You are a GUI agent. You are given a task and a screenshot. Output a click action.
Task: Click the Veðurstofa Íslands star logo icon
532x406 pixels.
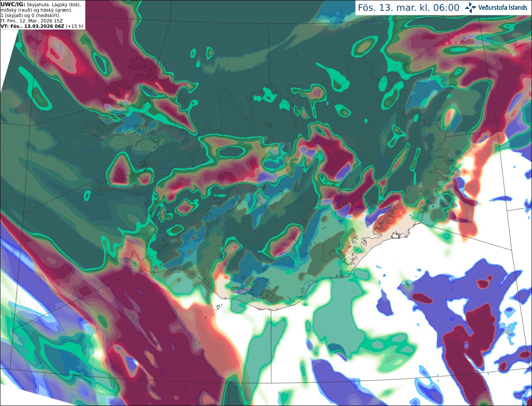click(x=470, y=7)
